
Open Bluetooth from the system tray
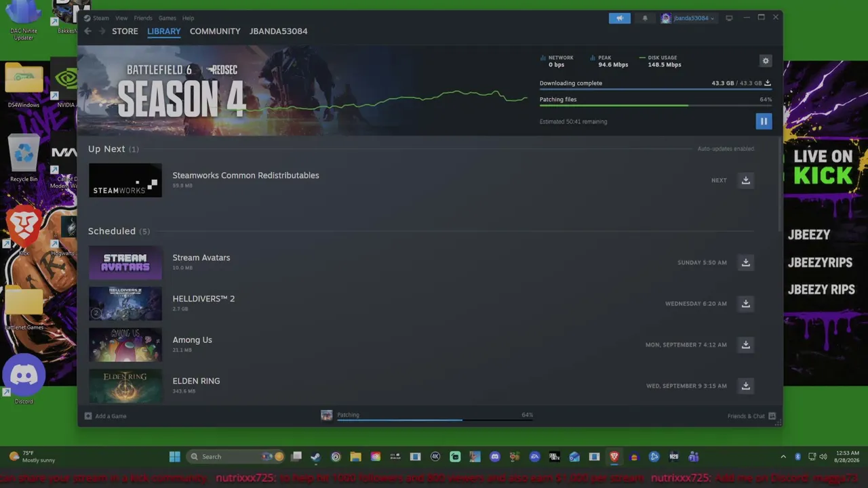pos(797,457)
